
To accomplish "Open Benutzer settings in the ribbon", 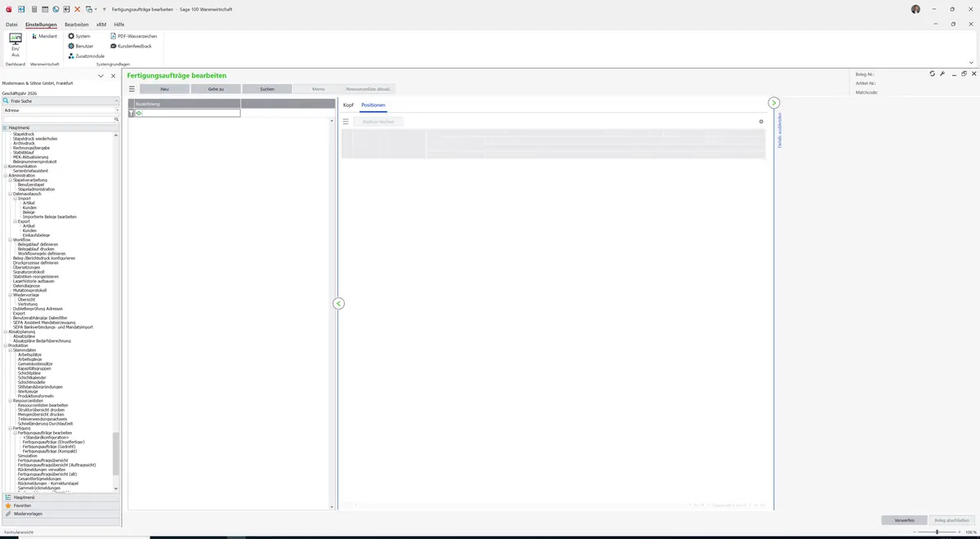I will [x=81, y=46].
